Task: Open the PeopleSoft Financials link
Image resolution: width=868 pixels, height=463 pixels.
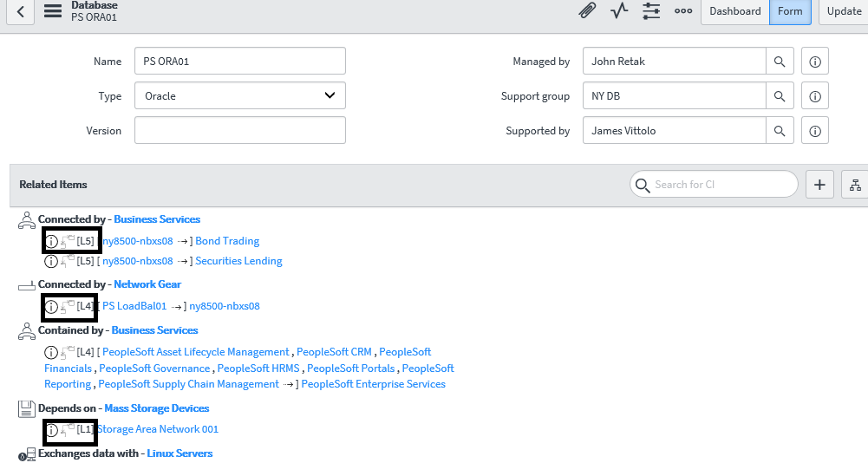Action: [x=69, y=368]
